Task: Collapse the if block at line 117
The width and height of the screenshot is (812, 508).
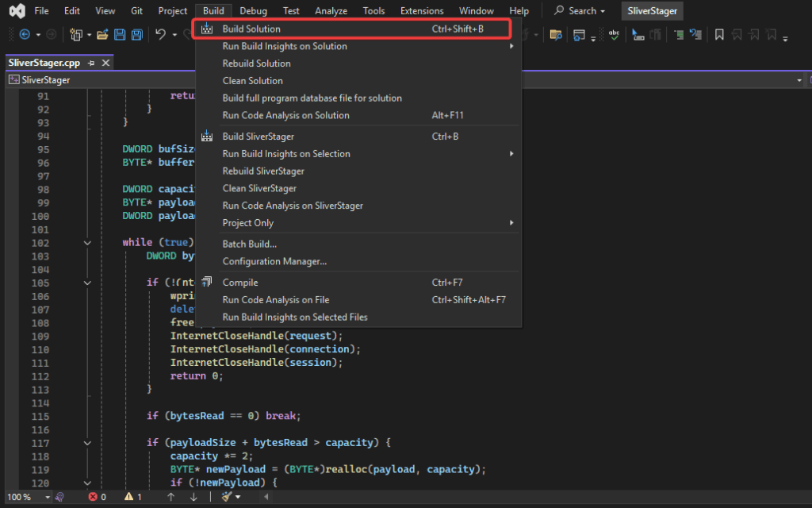Action: [x=87, y=443]
